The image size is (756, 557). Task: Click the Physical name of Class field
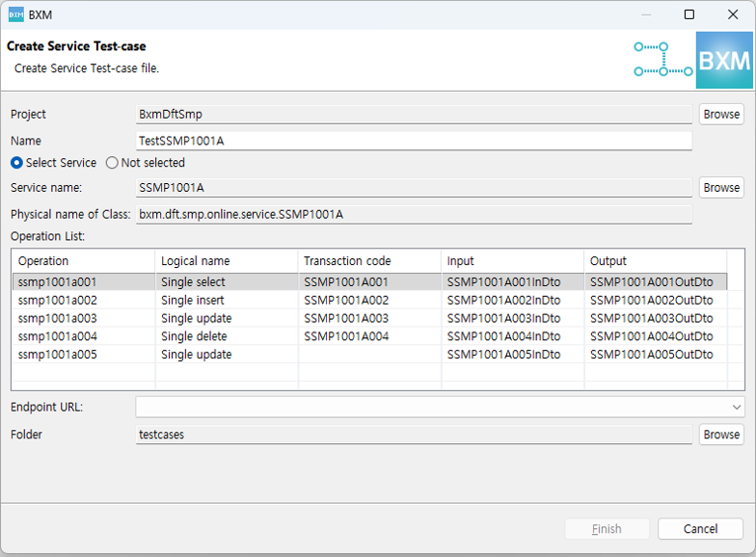[414, 214]
